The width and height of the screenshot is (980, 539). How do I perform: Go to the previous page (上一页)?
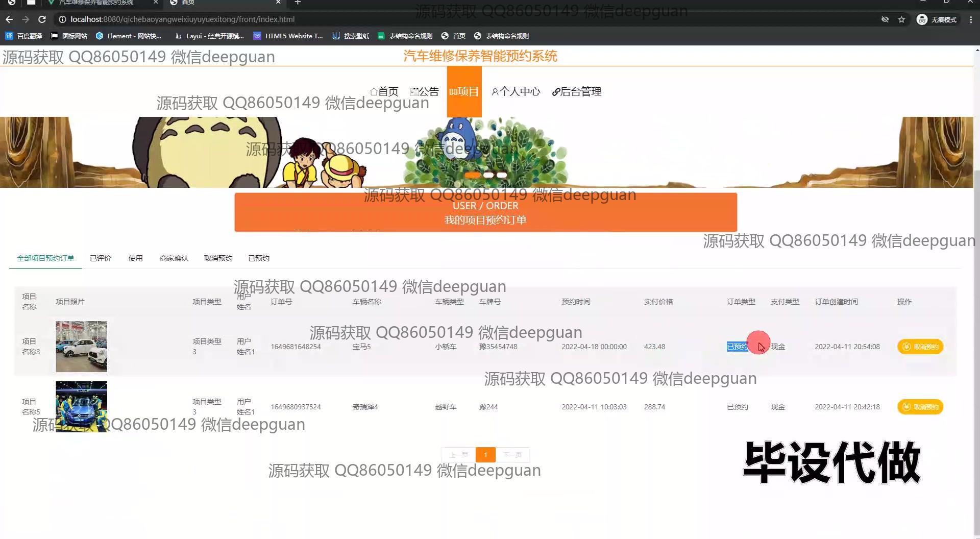[458, 454]
